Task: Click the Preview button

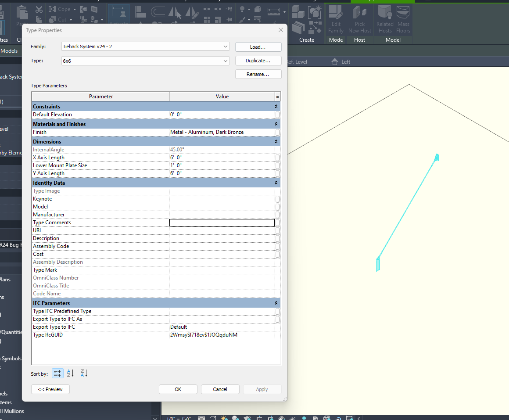Action: [x=50, y=389]
